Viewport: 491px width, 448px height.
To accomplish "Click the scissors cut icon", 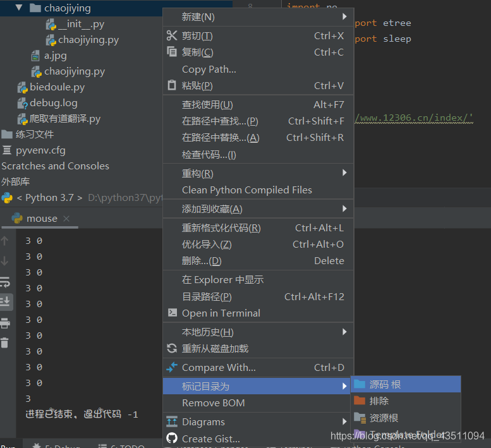I will (x=172, y=35).
